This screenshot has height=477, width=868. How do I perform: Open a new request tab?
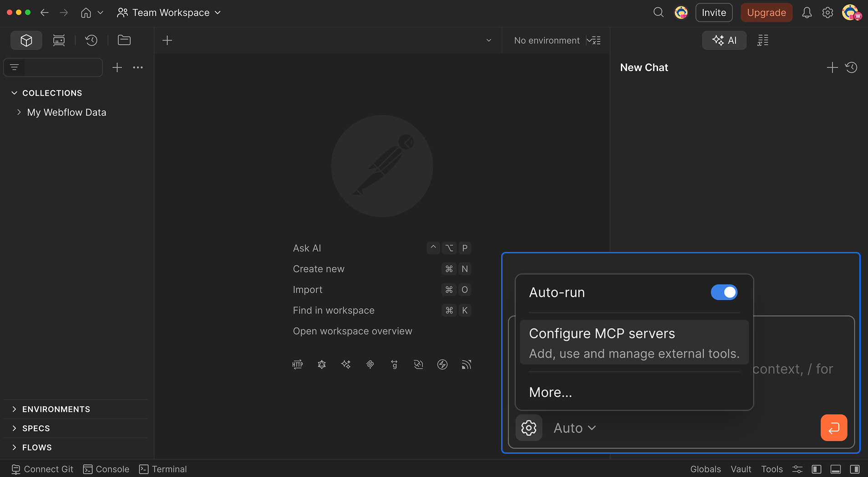click(x=167, y=40)
